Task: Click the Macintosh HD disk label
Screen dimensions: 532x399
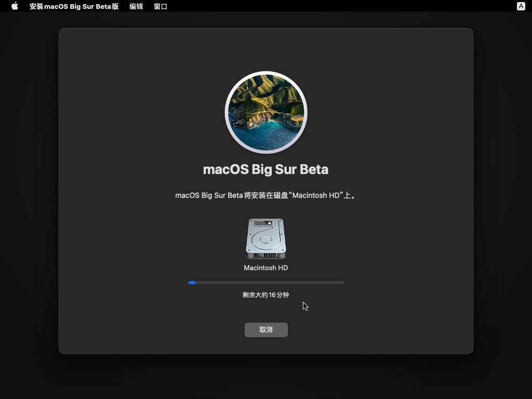Action: point(265,268)
